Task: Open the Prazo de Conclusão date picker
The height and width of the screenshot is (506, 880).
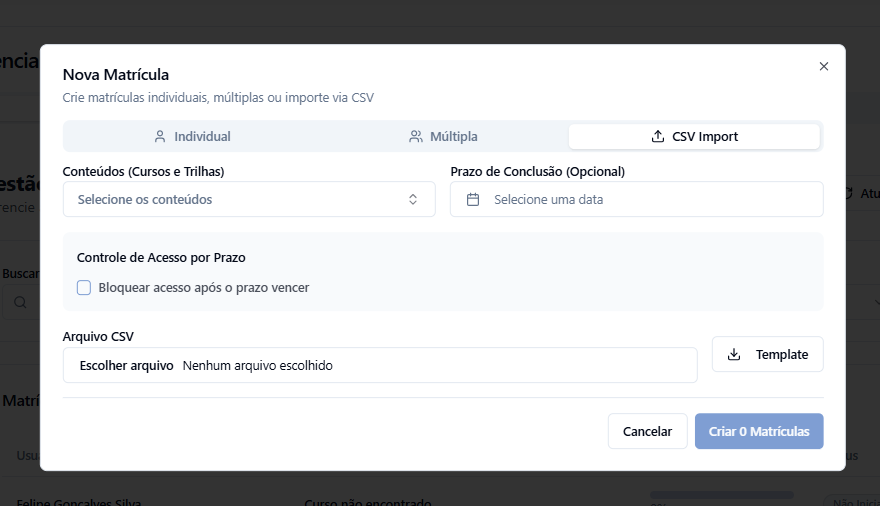Action: click(x=636, y=199)
